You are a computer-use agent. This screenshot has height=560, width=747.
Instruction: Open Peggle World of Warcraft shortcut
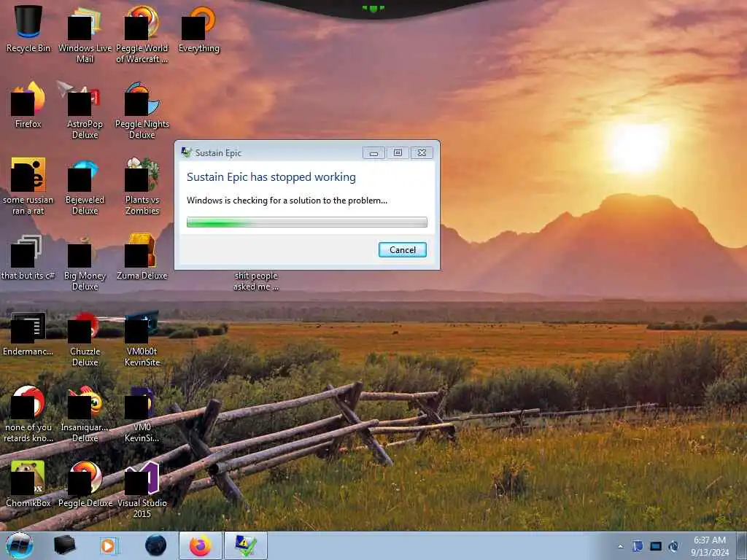[x=142, y=34]
